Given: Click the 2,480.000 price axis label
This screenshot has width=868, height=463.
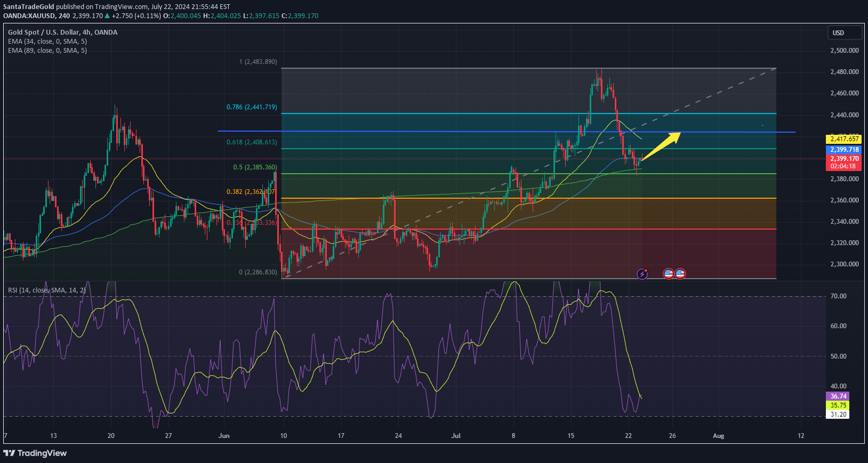Looking at the screenshot, I should (x=845, y=72).
